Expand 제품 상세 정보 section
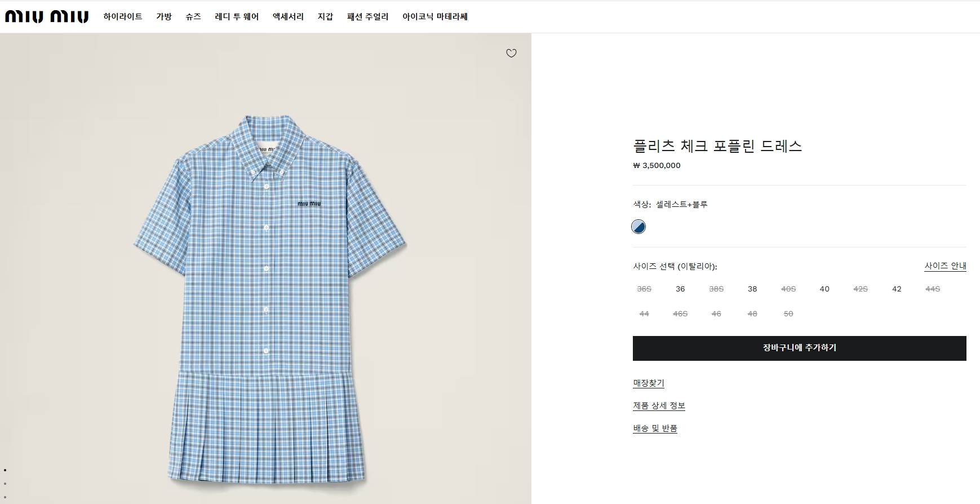The width and height of the screenshot is (980, 504). [659, 406]
